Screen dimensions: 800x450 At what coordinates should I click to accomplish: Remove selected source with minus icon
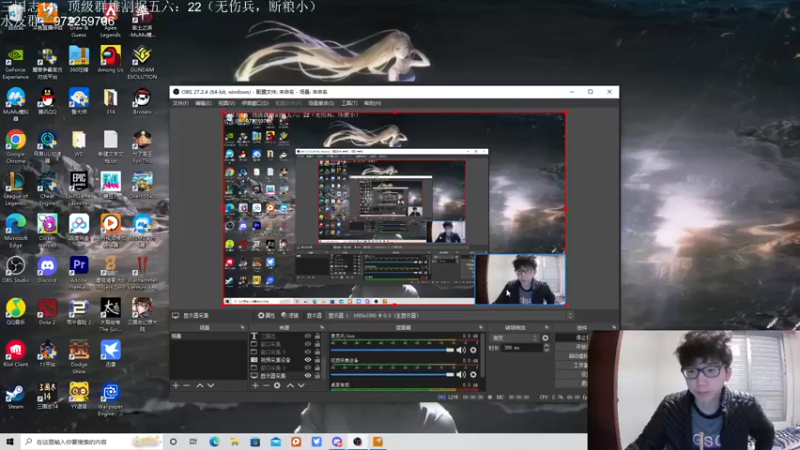point(266,385)
